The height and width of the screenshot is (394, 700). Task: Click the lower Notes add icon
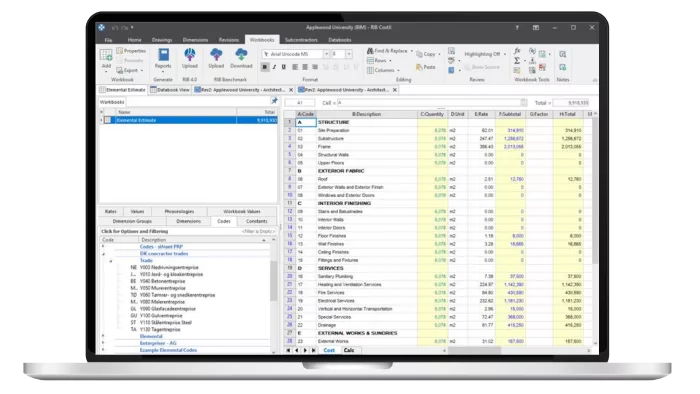[x=562, y=67]
